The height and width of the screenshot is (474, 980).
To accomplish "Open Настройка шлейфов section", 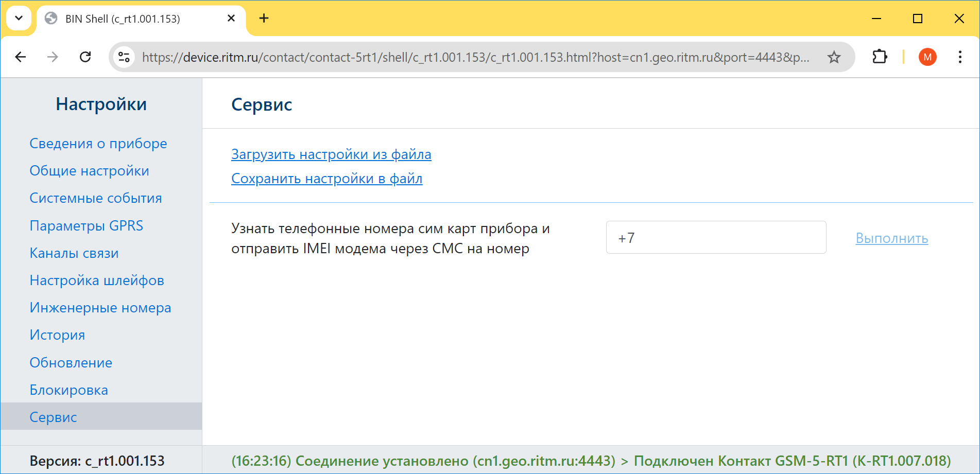I will coord(97,280).
